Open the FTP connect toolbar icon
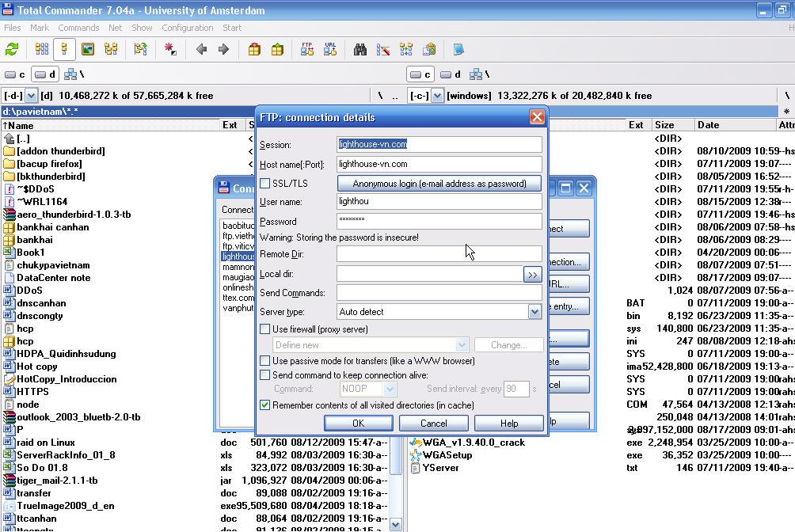795x532 pixels. (306, 49)
